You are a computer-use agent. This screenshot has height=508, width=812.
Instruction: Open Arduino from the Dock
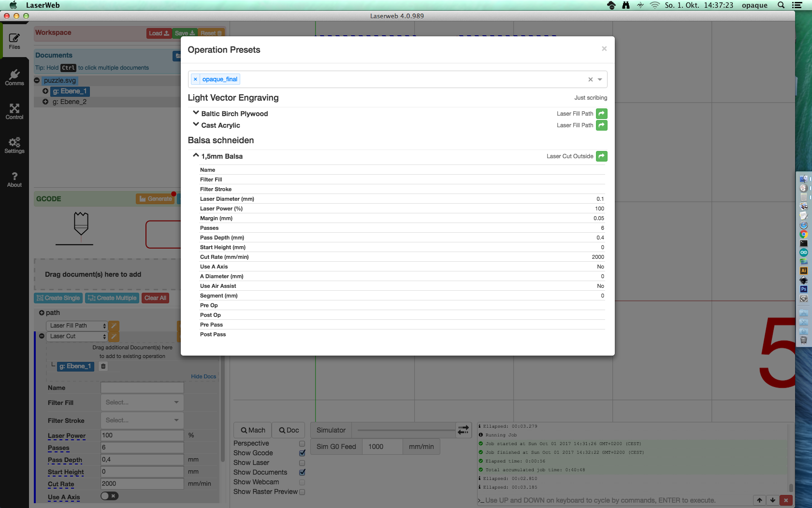(x=803, y=253)
